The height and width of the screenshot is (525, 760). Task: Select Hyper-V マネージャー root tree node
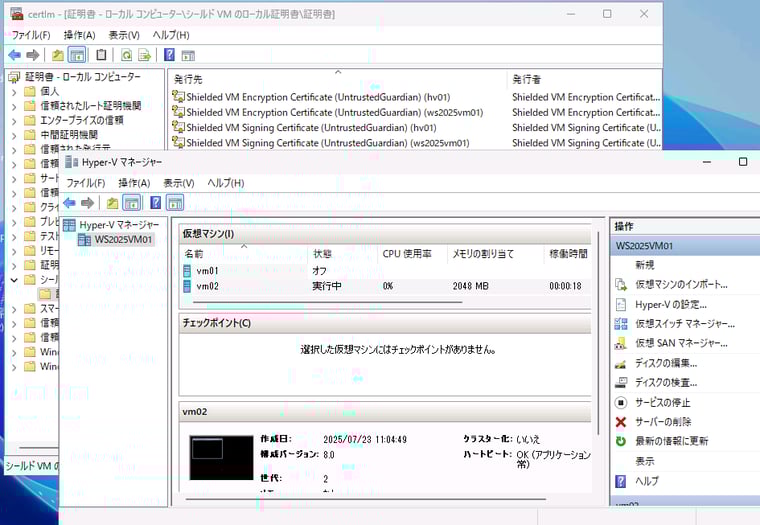click(x=119, y=225)
